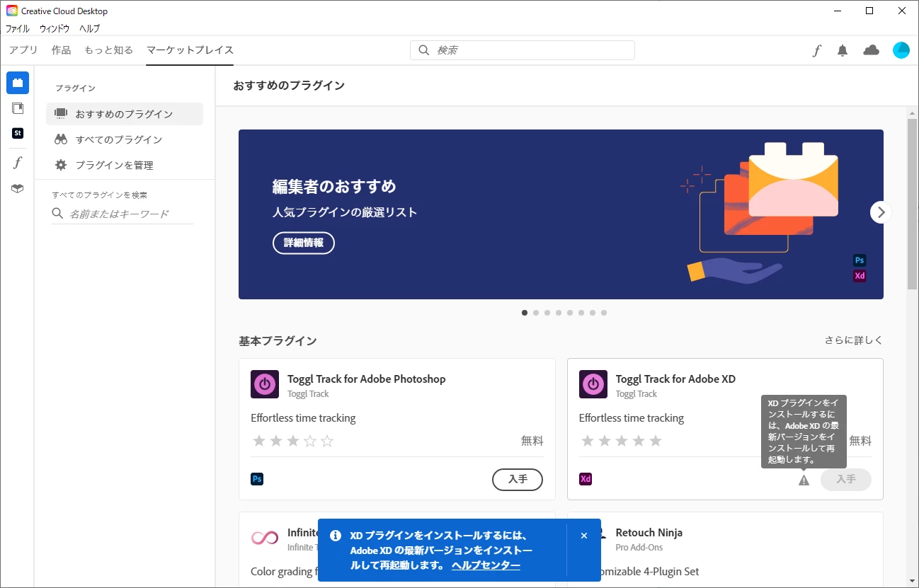Advance banner with next arrow
This screenshot has width=919, height=588.
click(x=881, y=212)
